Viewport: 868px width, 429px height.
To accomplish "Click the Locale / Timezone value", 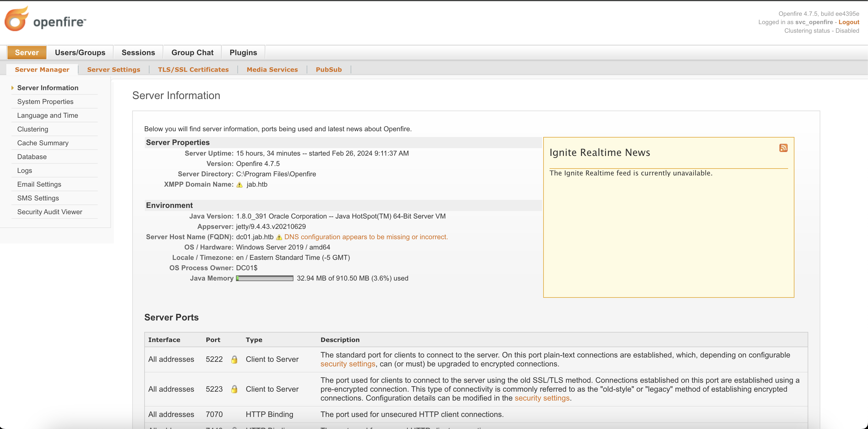I will coord(293,258).
